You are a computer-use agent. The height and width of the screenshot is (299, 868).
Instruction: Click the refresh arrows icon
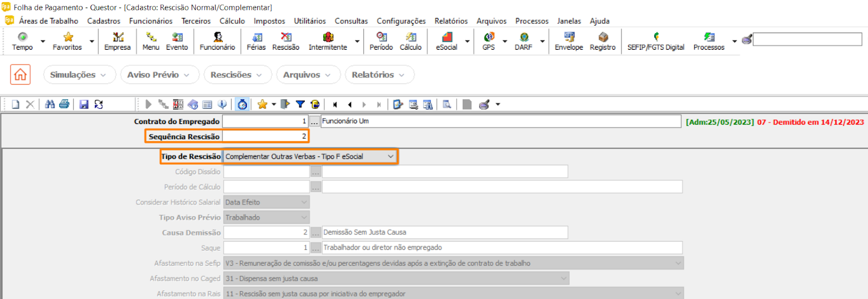click(x=99, y=105)
